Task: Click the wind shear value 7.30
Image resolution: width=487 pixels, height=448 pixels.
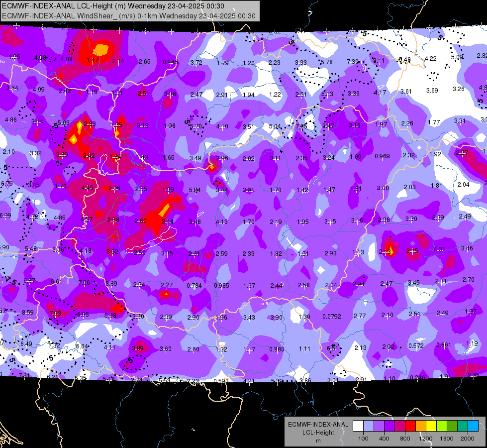Action: 353,62
